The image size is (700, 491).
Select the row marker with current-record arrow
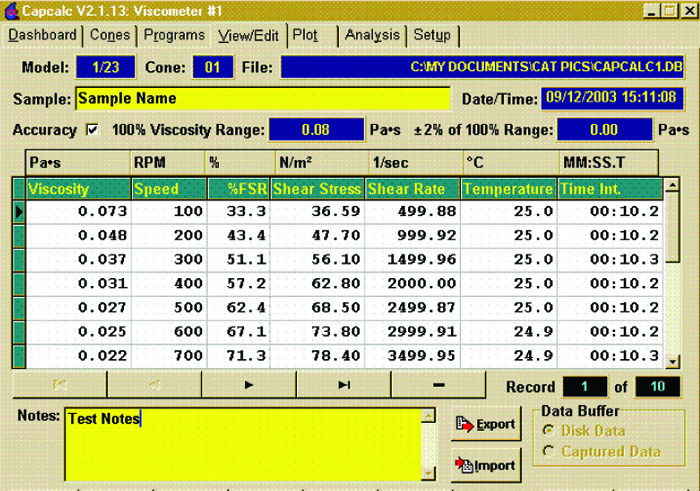pos(19,212)
